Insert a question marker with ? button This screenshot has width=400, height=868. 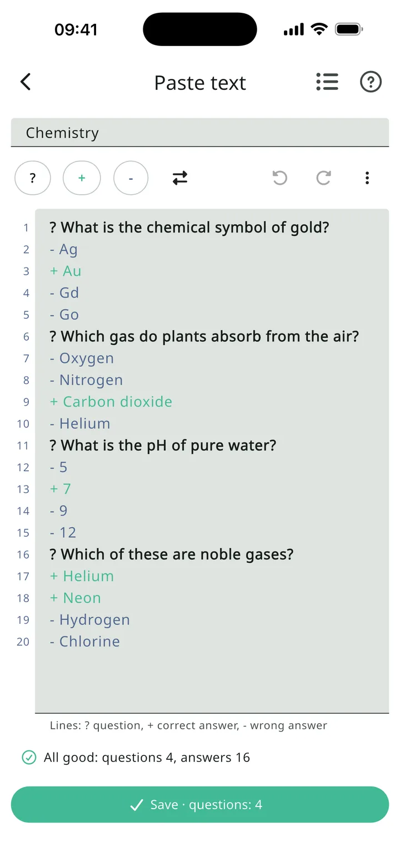(x=33, y=178)
